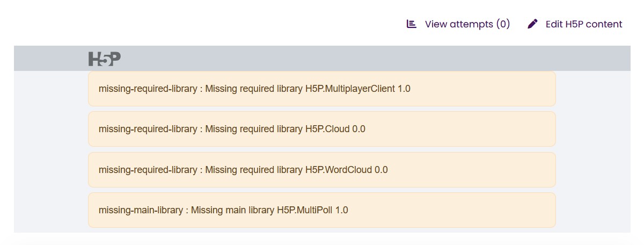Click "missing-required-library" code in the H5P.Cloud alert
Image resolution: width=644 pixels, height=245 pixels.
click(x=148, y=129)
